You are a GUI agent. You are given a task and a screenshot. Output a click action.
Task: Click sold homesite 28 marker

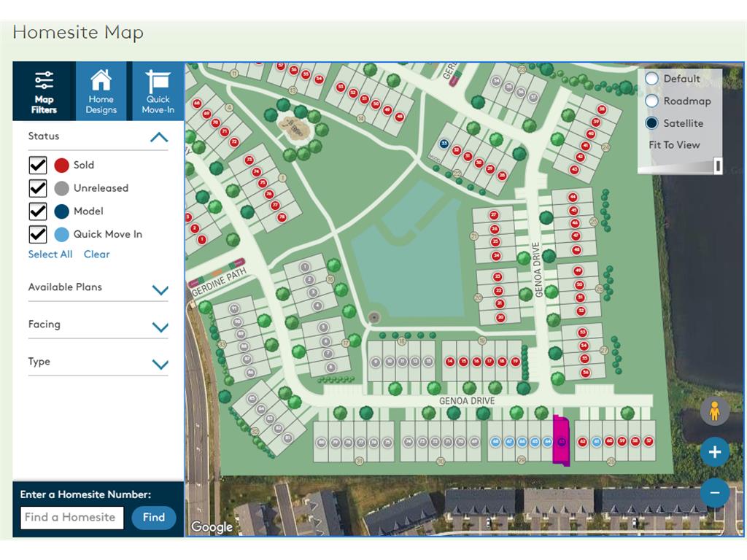pos(502,176)
